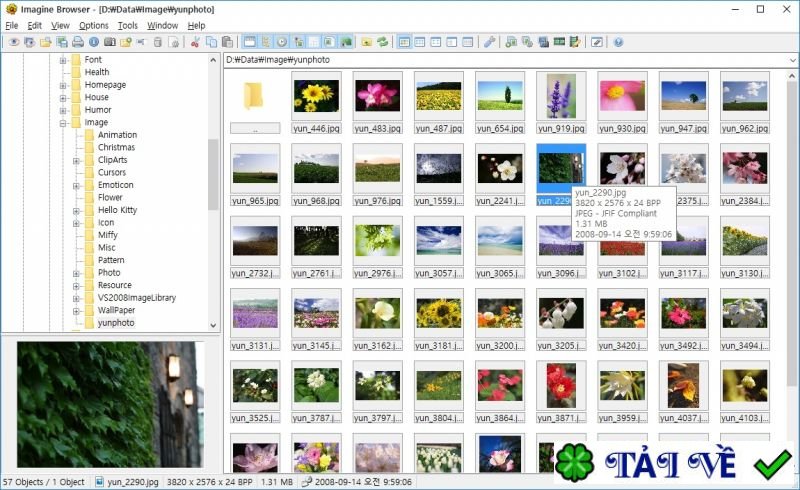The height and width of the screenshot is (490, 800).
Task: Select the Cursors folder in the tree
Action: (x=112, y=173)
